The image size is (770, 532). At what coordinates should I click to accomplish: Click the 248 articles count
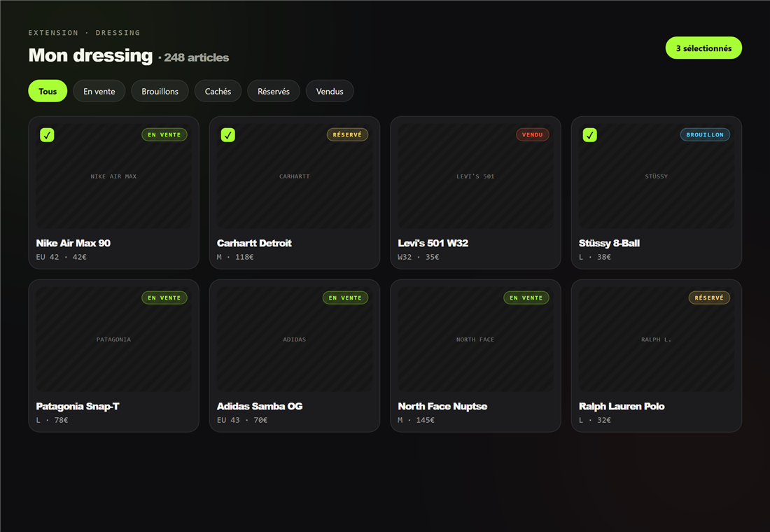click(x=197, y=57)
